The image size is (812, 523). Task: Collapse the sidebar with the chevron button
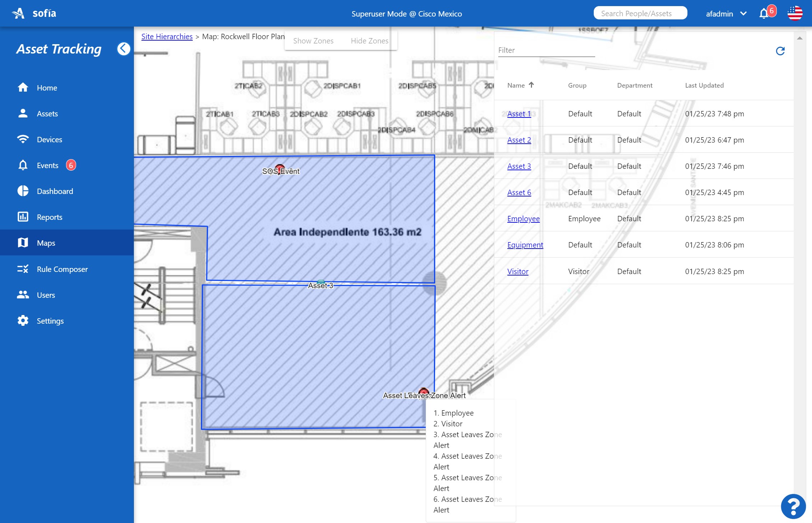coord(123,48)
